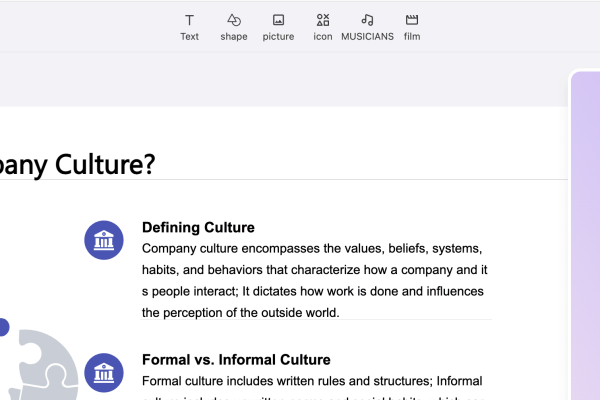Viewport: 600px width, 400px height.
Task: Select building icon beside Formal vs. Informal Culture
Action: [103, 372]
